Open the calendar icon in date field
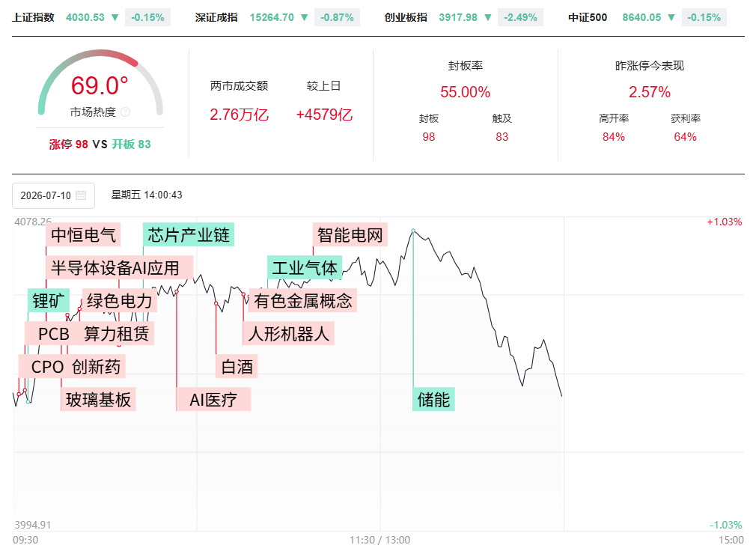This screenshot has width=756, height=551. (x=81, y=195)
